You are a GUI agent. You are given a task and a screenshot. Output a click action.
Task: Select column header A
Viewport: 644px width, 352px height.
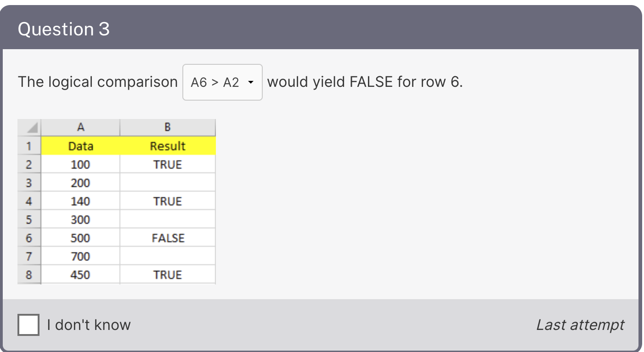(x=80, y=127)
